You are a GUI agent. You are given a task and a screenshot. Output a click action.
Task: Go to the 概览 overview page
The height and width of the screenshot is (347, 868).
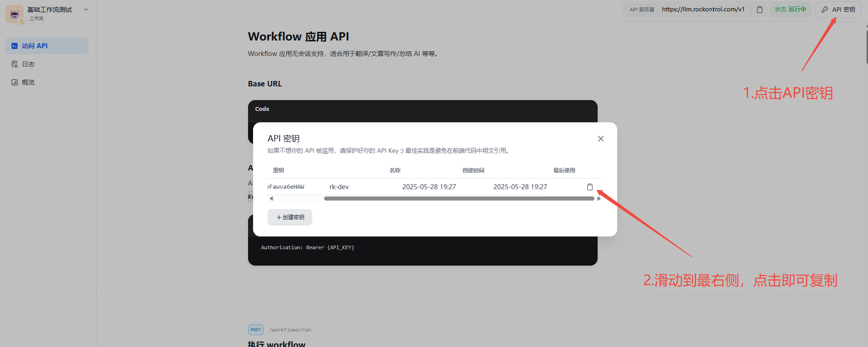coord(28,82)
